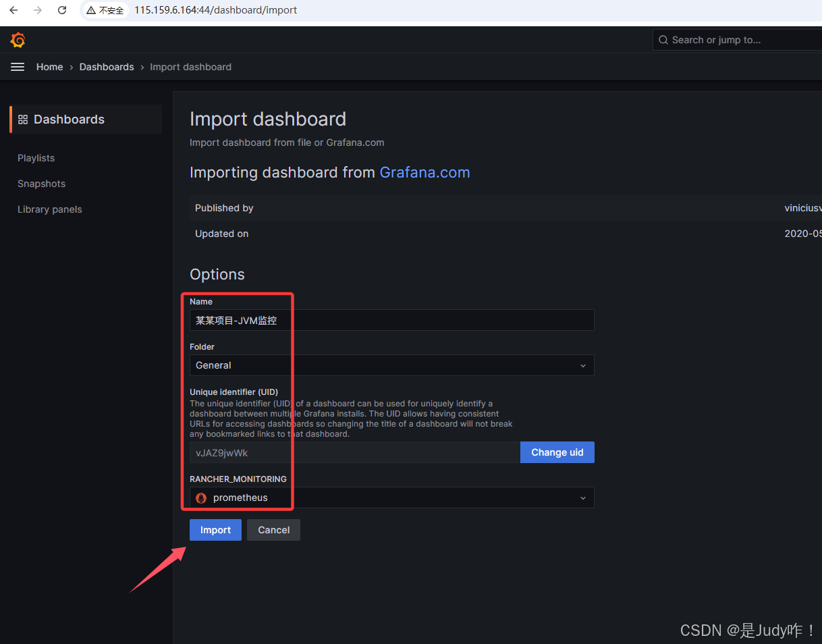Click the Updated on row label
Image resolution: width=822 pixels, height=644 pixels.
click(x=222, y=234)
